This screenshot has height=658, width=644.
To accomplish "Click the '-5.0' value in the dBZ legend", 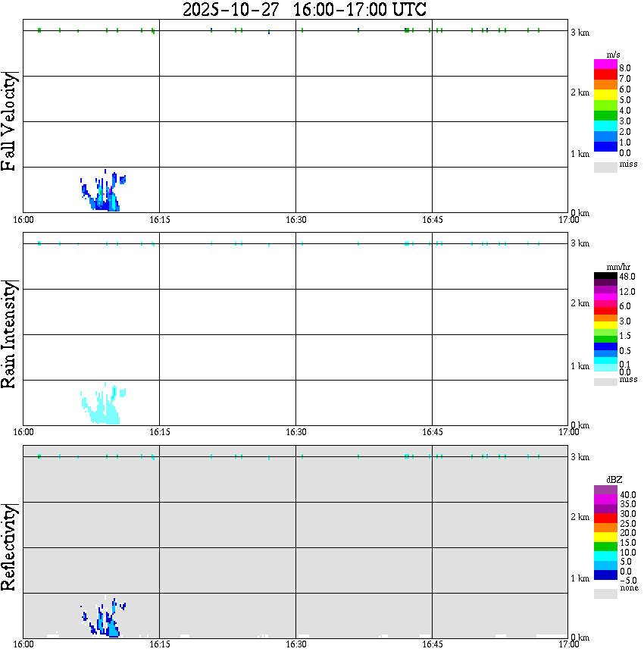I will pyautogui.click(x=627, y=581).
